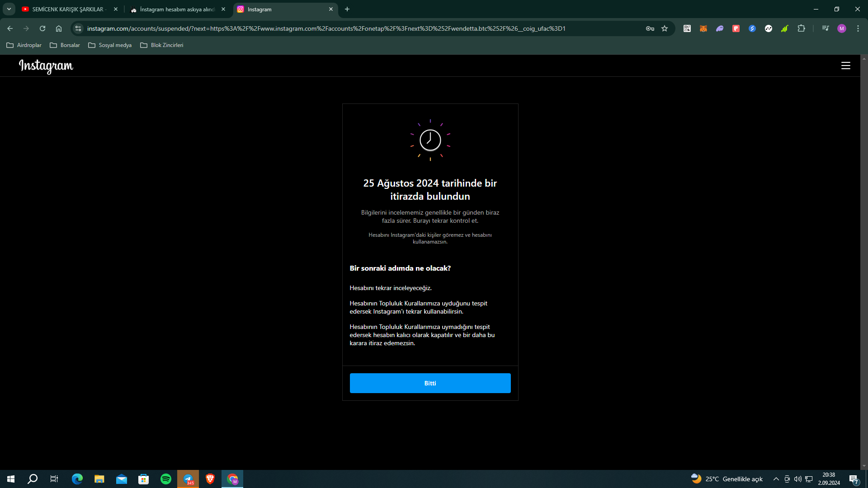This screenshot has width=868, height=488.
Task: Open the Borsalar bookmark folder
Action: [x=65, y=45]
